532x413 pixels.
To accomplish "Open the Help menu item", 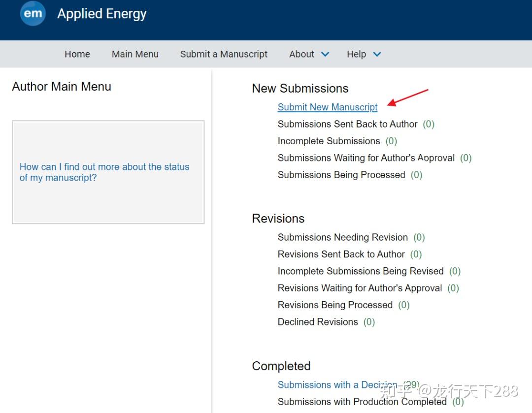I will tap(356, 54).
